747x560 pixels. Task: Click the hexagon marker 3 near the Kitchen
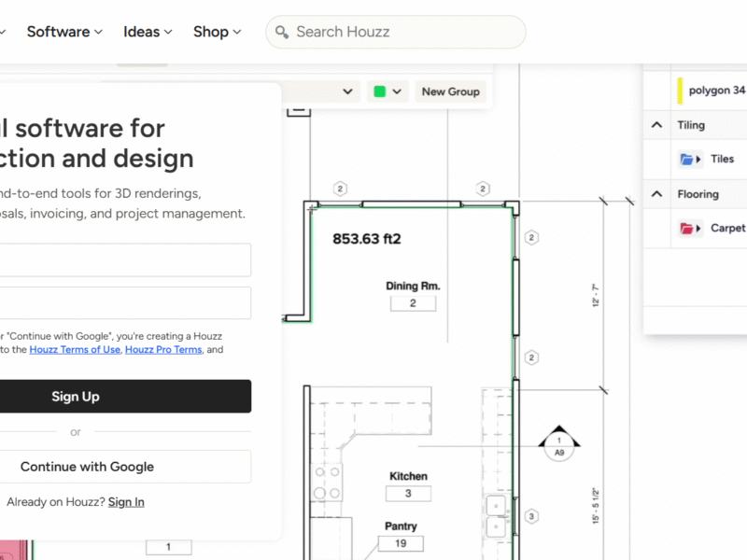tap(531, 515)
